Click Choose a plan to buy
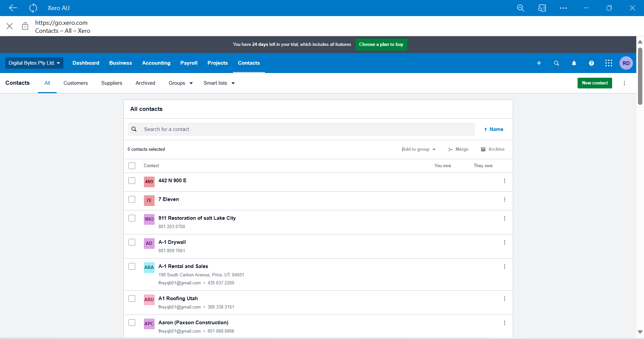Screen dimensions: 644x339 381,45
